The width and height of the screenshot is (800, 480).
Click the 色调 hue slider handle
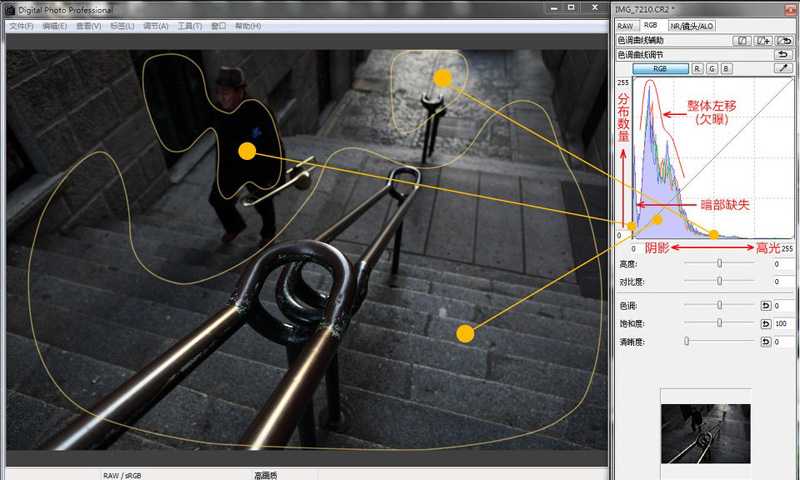pyautogui.click(x=719, y=305)
